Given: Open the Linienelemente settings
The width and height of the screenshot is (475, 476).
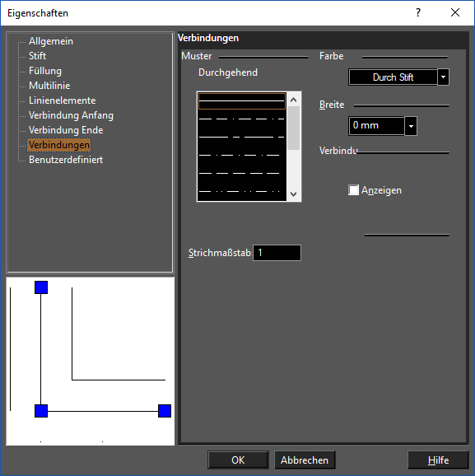Looking at the screenshot, I should coord(62,100).
